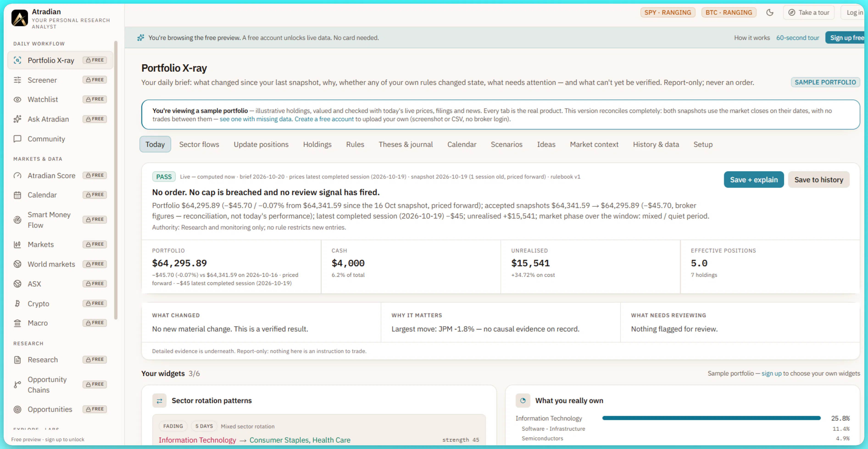Open Watchlist eye icon
The width and height of the screenshot is (868, 449).
pyautogui.click(x=17, y=99)
